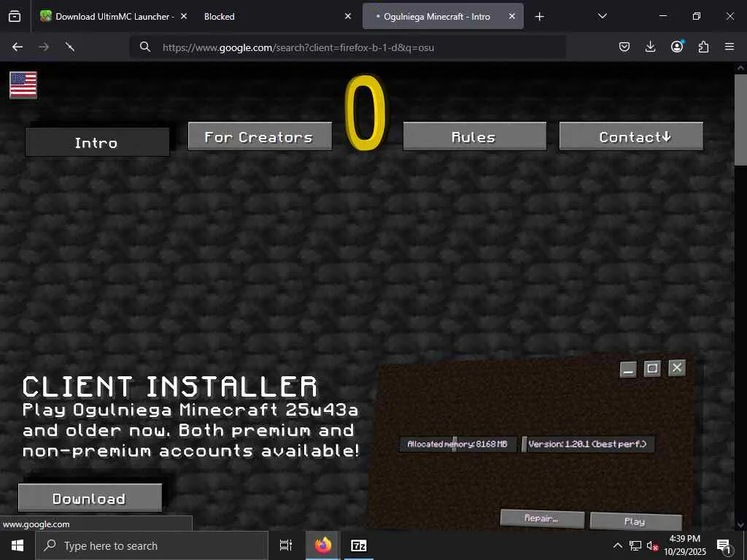Screen dimensions: 747x560
Task: Click the Firefox taskbar icon
Action: point(323,545)
